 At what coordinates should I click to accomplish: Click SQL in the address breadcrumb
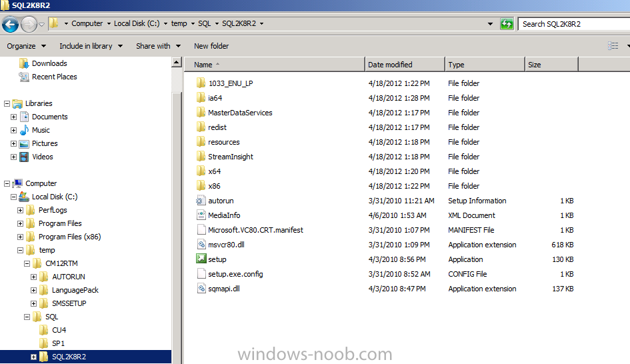click(204, 24)
